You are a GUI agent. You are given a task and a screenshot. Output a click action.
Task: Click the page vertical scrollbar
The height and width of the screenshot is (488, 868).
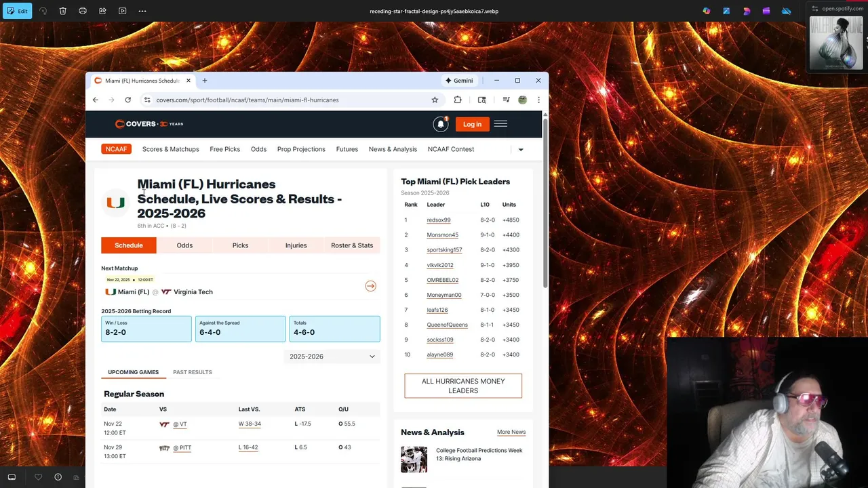(545, 202)
